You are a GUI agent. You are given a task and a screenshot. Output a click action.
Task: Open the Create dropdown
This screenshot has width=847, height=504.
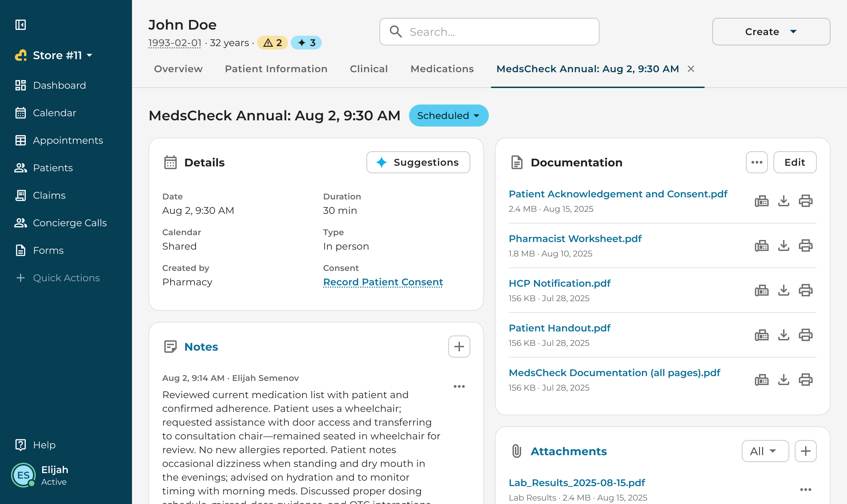[771, 32]
